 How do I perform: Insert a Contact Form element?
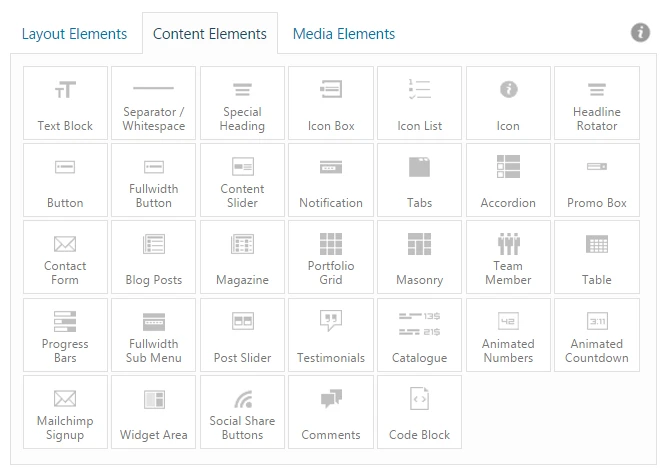tap(65, 257)
